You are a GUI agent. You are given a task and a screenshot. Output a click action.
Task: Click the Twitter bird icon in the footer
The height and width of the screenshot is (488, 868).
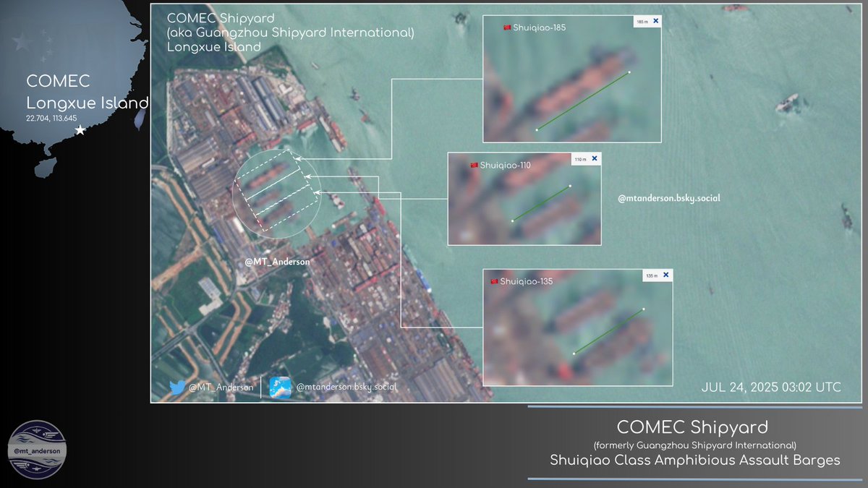[179, 388]
